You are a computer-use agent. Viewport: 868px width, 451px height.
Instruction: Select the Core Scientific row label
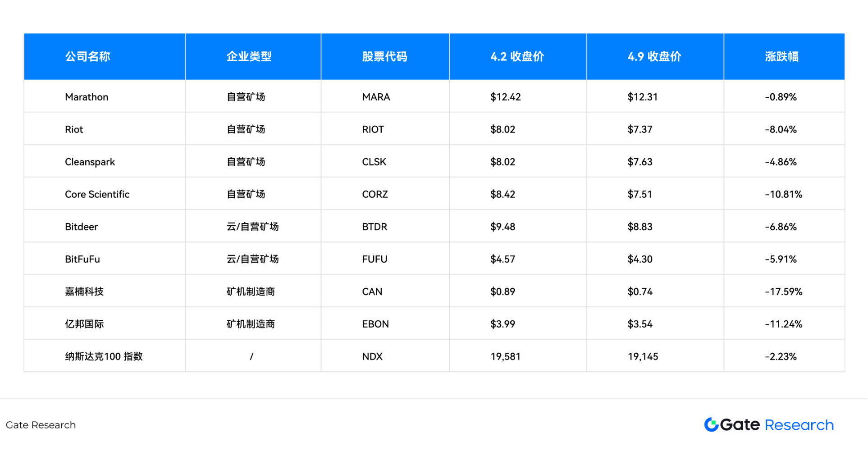[96, 194]
